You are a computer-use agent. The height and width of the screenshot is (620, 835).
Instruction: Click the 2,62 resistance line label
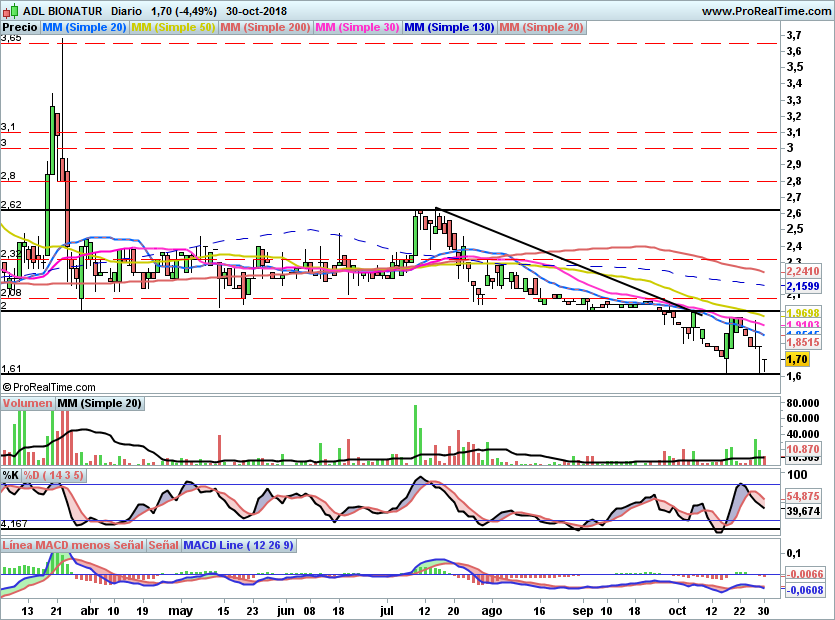tap(11, 205)
